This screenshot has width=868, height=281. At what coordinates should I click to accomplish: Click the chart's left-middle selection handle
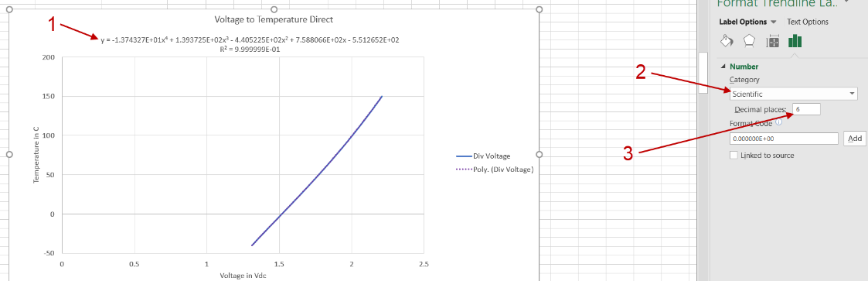point(9,154)
